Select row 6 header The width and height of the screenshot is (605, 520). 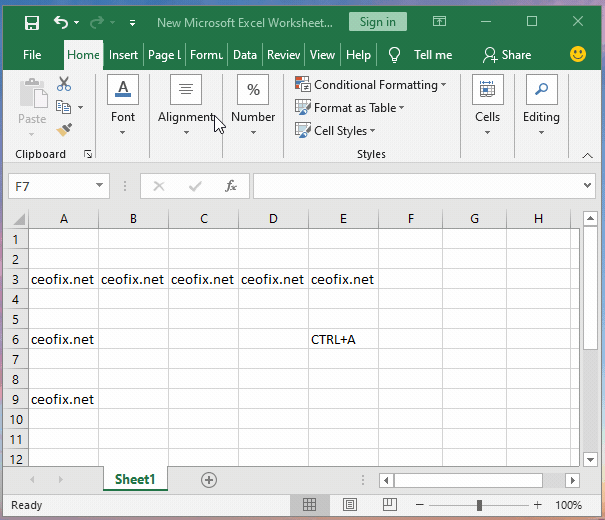15,339
